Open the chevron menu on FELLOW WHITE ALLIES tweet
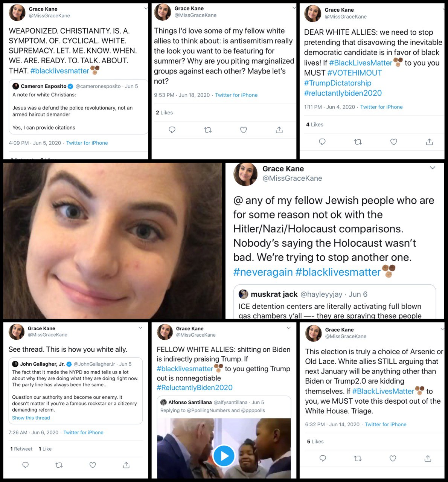This screenshot has height=482, width=448. [289, 328]
